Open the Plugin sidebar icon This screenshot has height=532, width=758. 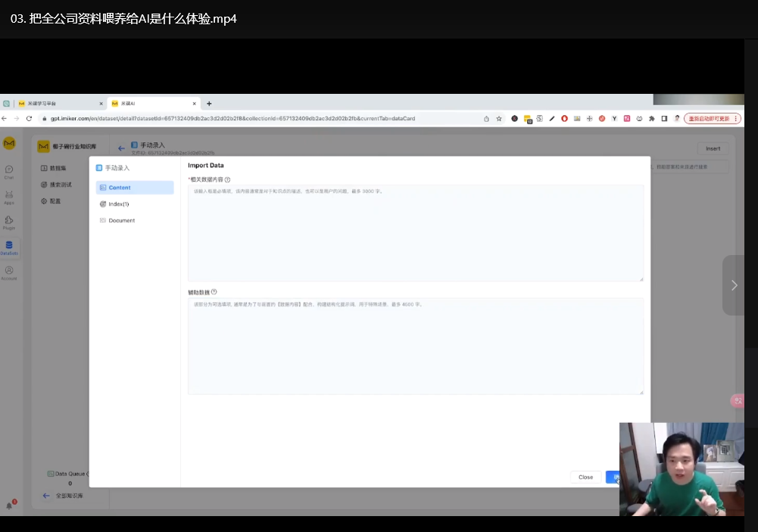pos(8,222)
